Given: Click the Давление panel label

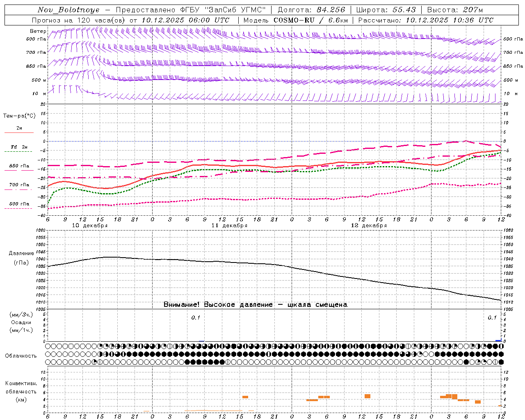Looking at the screenshot, I should tap(21, 253).
